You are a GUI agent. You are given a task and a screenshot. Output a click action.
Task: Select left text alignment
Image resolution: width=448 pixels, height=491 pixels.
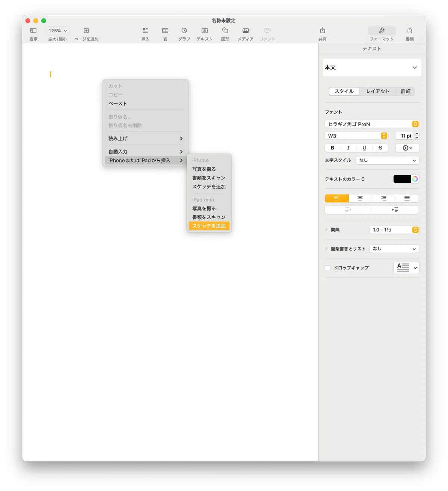337,198
